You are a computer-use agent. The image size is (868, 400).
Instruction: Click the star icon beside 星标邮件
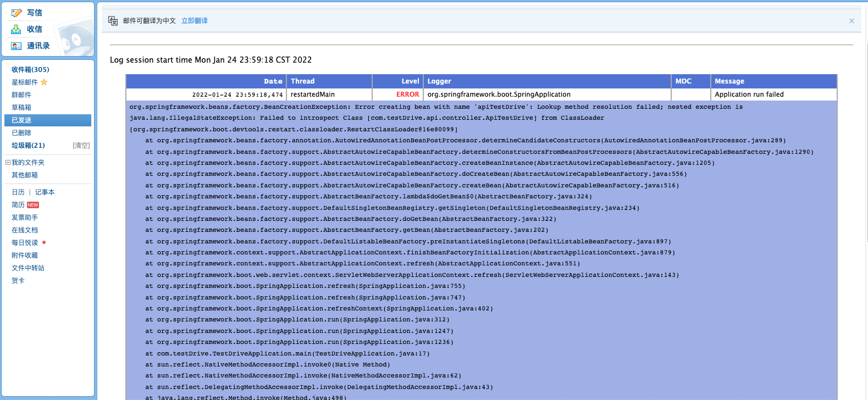click(x=44, y=82)
